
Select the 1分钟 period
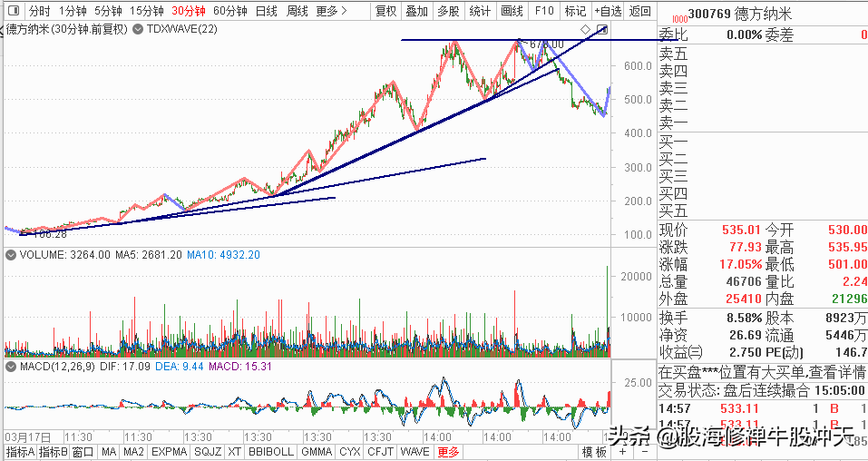pos(73,11)
